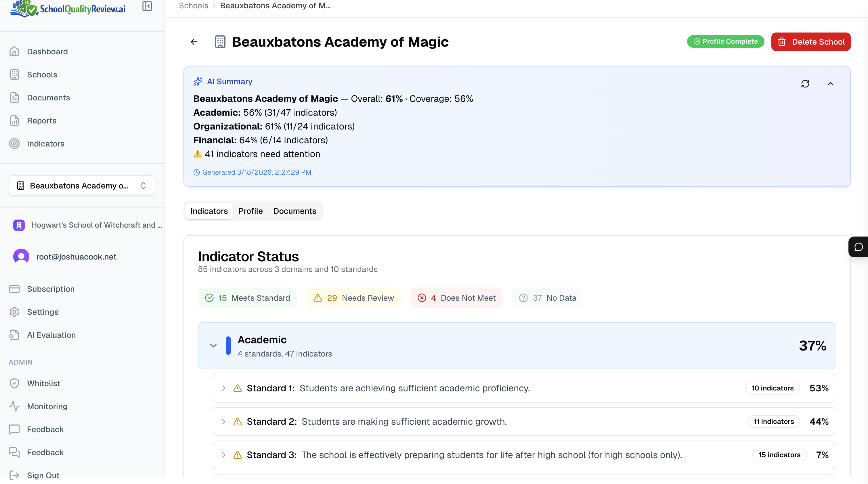
Task: Click the Delete School button
Action: click(x=811, y=42)
